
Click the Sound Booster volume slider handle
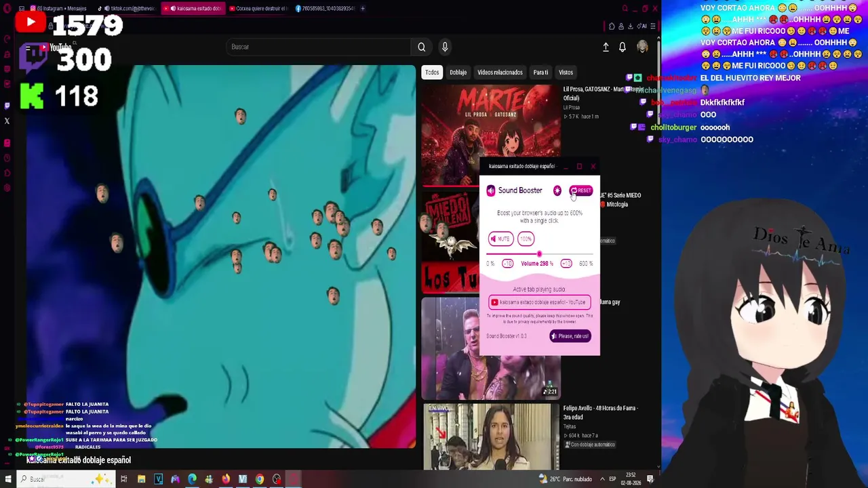click(x=540, y=254)
